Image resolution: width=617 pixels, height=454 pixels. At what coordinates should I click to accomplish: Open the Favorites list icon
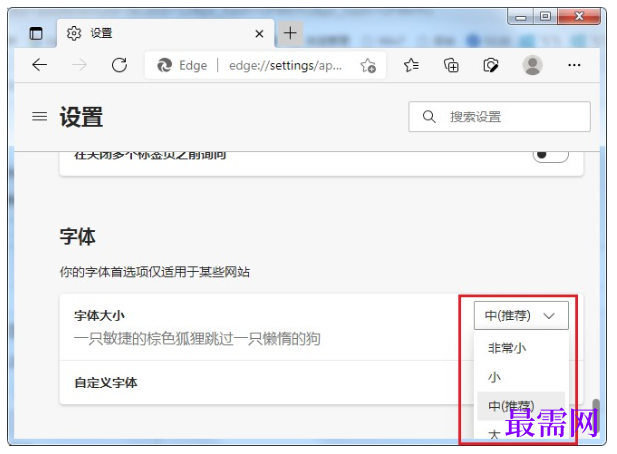tap(411, 65)
